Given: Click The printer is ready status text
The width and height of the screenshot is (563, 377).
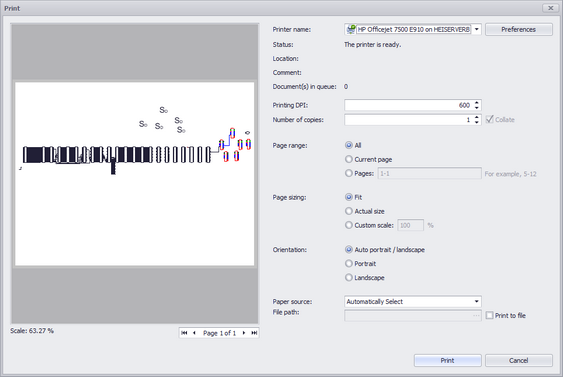Looking at the screenshot, I should [372, 45].
